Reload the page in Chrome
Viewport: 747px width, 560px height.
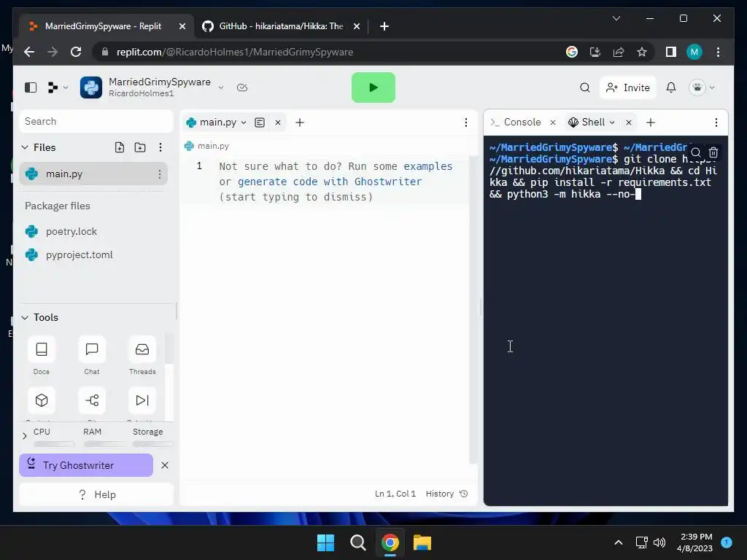(x=76, y=52)
